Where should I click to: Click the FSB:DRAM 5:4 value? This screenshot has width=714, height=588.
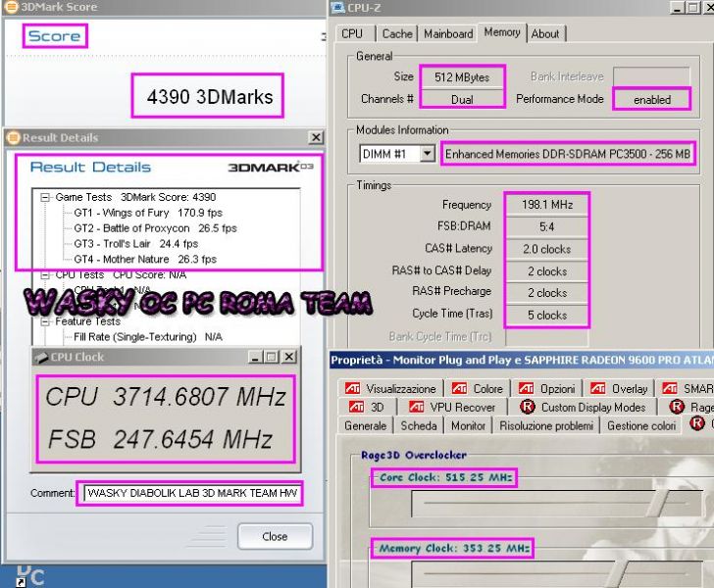pyautogui.click(x=547, y=226)
